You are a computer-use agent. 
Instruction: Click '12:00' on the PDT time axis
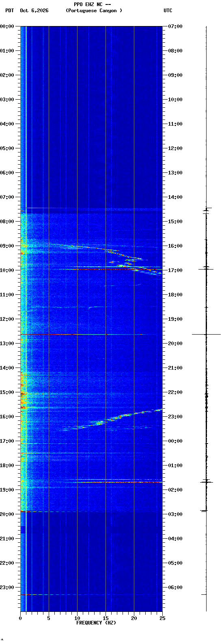click(x=7, y=319)
